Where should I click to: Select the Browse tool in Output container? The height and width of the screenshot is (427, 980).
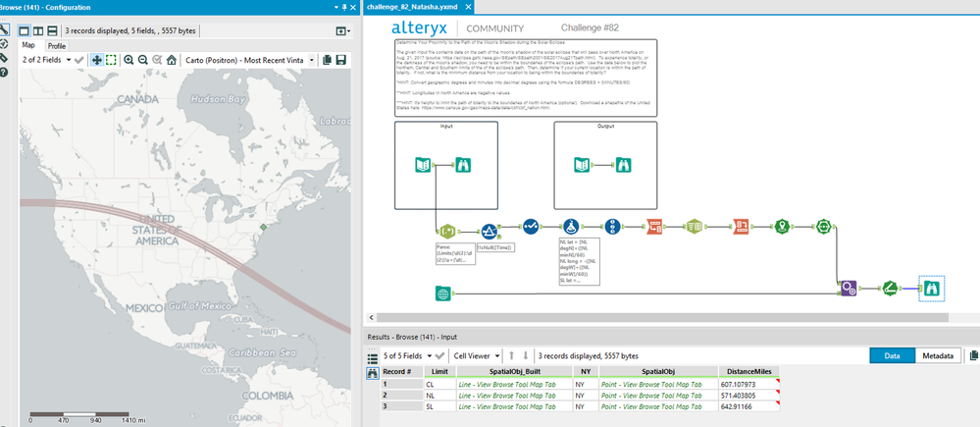pyautogui.click(x=623, y=165)
